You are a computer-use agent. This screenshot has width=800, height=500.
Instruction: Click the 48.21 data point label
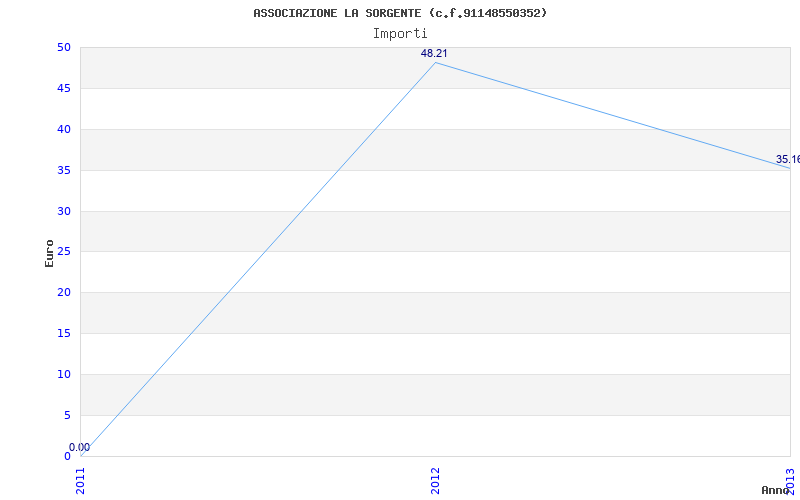coord(434,53)
